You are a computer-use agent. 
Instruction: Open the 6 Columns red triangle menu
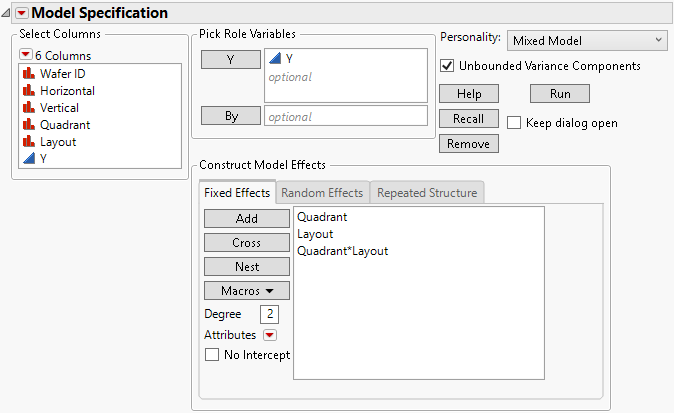coord(25,55)
